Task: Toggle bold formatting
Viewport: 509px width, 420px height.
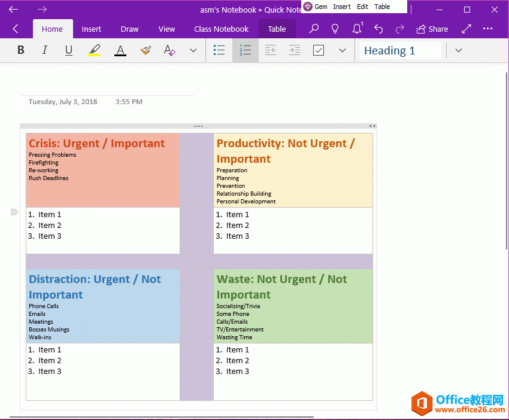Action: (x=20, y=50)
